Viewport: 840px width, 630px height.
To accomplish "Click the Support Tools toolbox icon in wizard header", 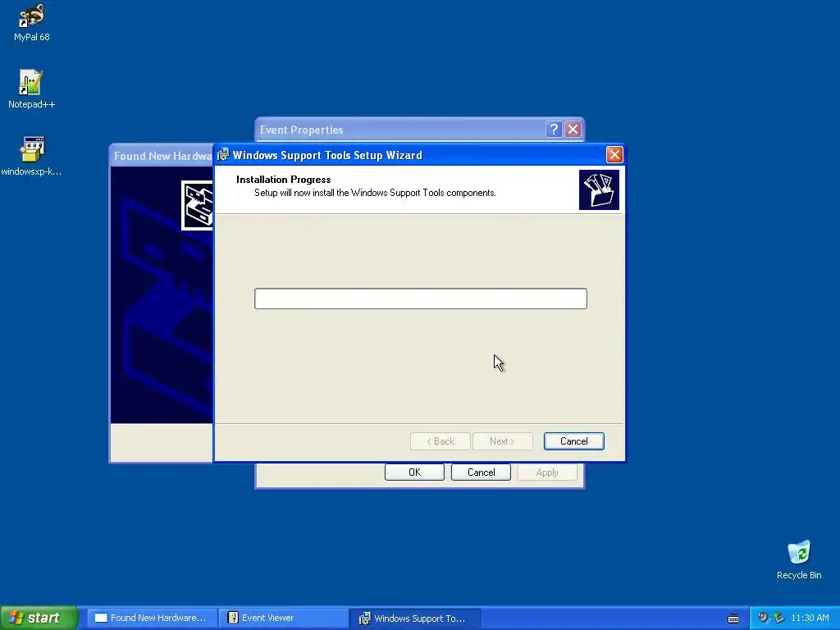I will coord(599,189).
